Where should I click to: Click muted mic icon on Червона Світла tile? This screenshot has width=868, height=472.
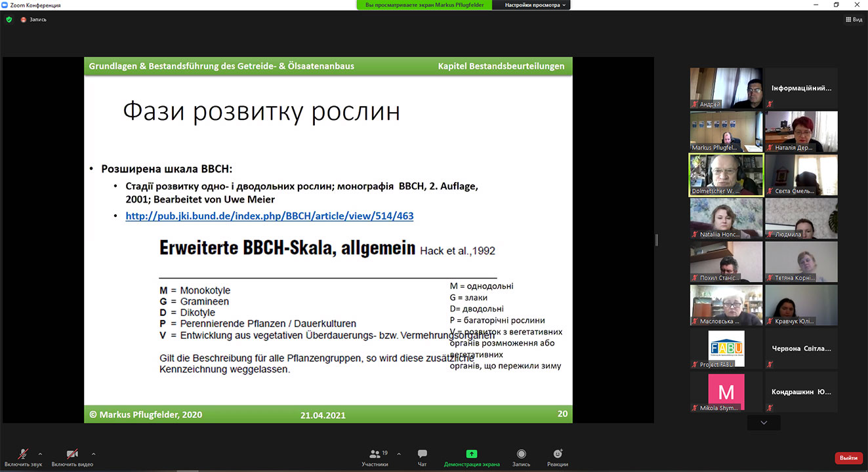click(x=770, y=364)
